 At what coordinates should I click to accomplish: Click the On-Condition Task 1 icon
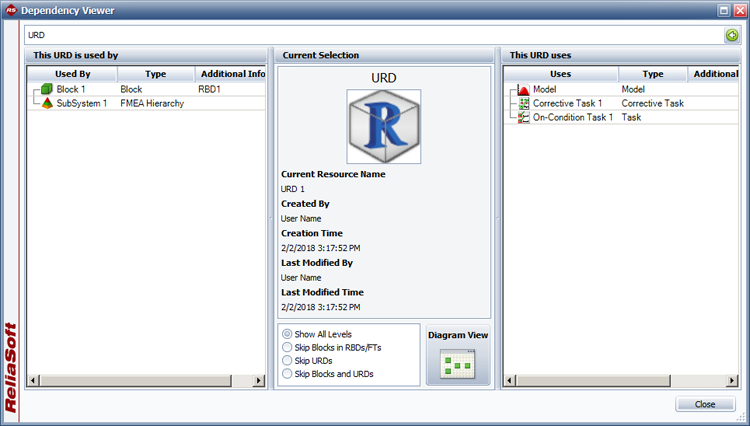click(523, 117)
